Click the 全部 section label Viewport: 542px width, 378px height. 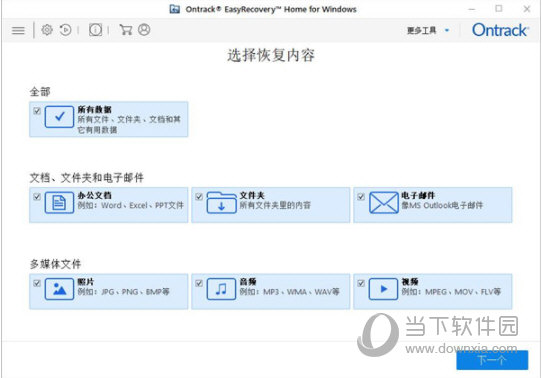(x=40, y=92)
